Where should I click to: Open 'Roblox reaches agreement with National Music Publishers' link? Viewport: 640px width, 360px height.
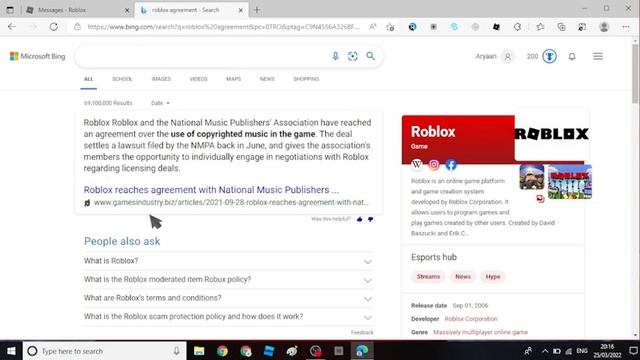click(211, 190)
